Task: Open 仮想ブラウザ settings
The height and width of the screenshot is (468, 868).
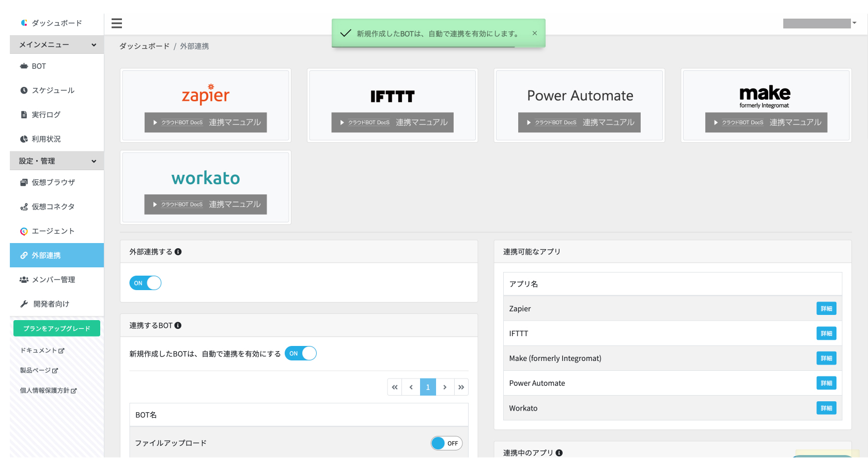Action: pyautogui.click(x=57, y=183)
